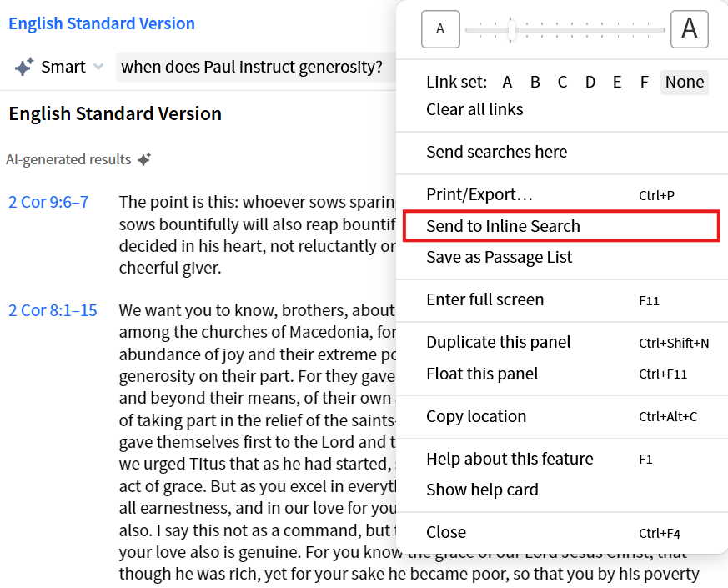
Task: Choose Help about this feature
Action: 562,459
